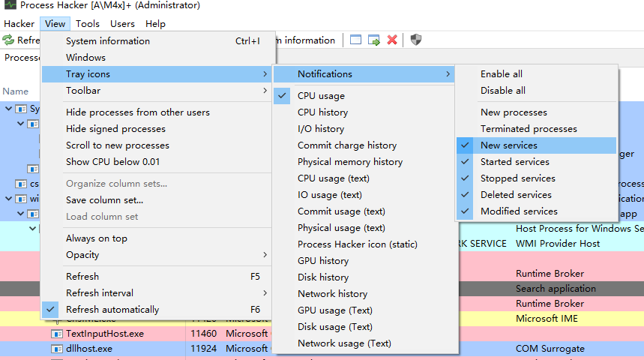Click the Name column header
The image size is (644, 360).
coord(16,91)
